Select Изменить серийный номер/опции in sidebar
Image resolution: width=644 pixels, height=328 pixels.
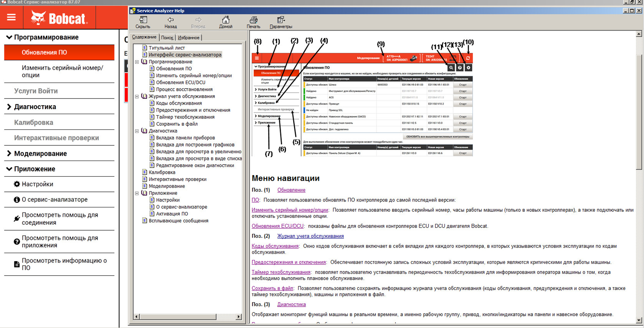point(62,72)
